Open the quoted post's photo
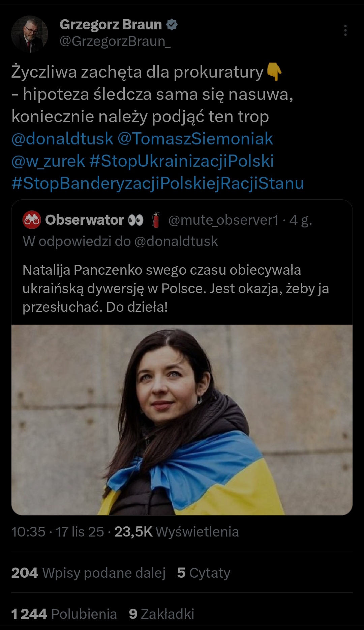Viewport: 364px width, 630px height. pos(182,420)
